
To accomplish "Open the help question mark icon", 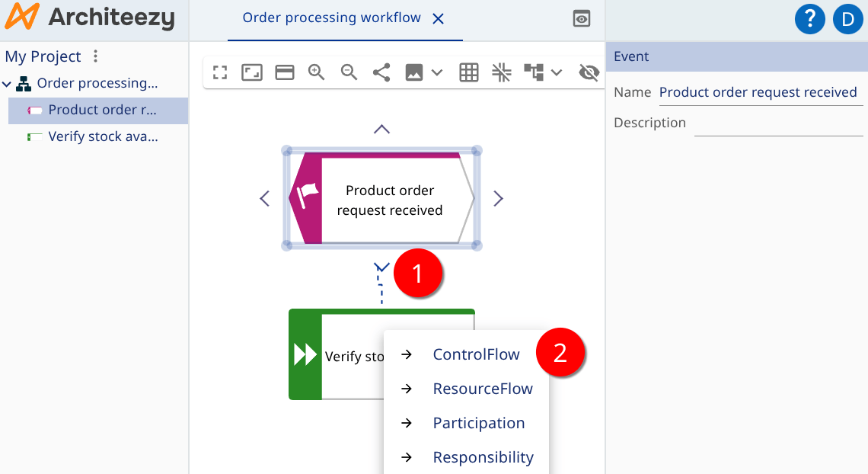I will [x=810, y=19].
